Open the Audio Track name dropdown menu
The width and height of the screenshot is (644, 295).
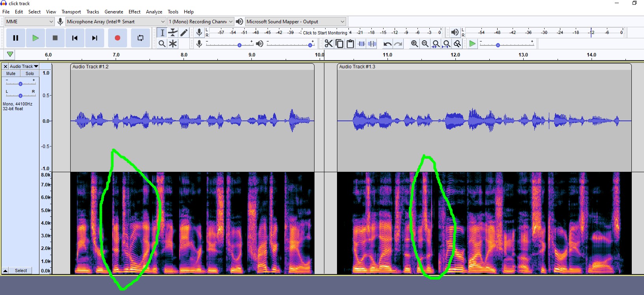[24, 66]
